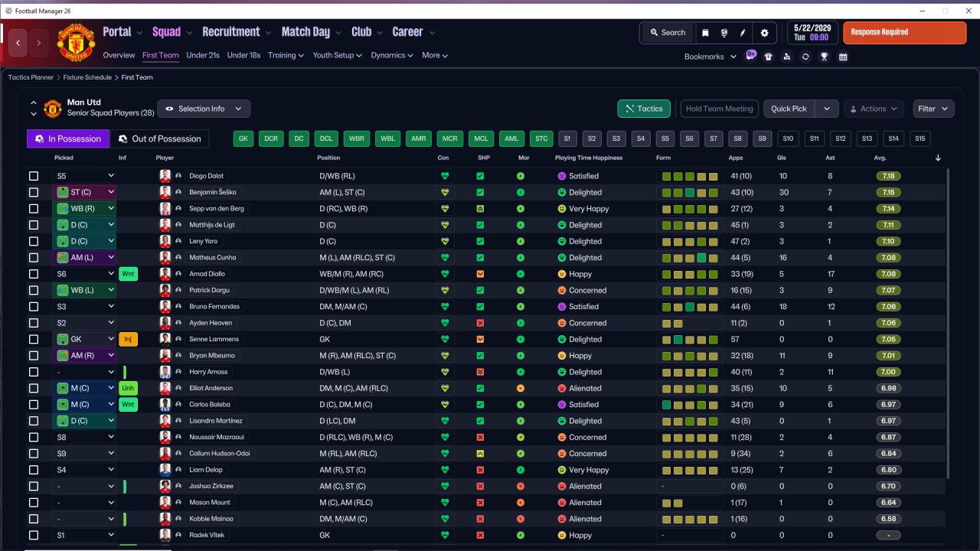980x551 pixels.
Task: Click Senne Lammens' Inj status badge
Action: click(x=128, y=339)
